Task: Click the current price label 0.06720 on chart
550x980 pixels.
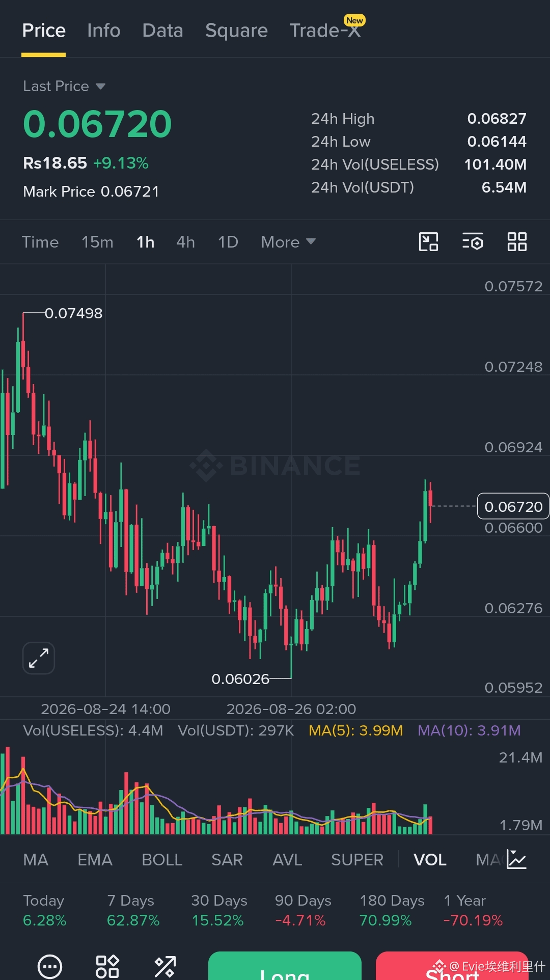Action: (x=513, y=506)
